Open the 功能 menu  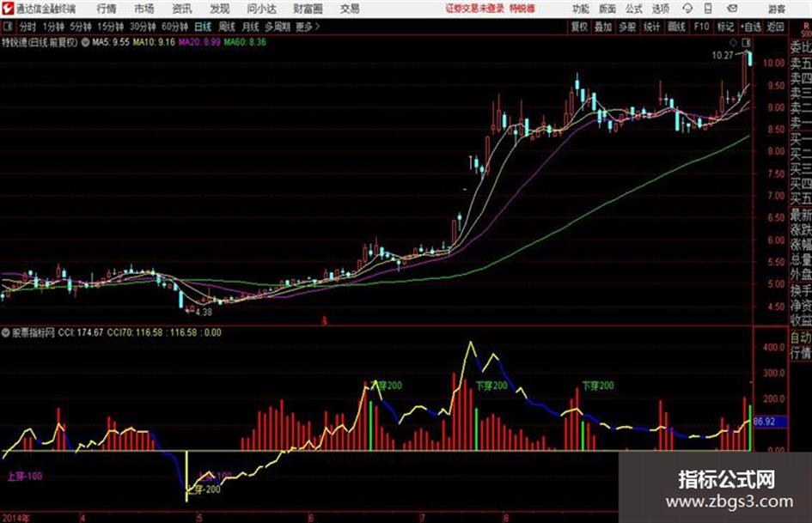pos(581,9)
